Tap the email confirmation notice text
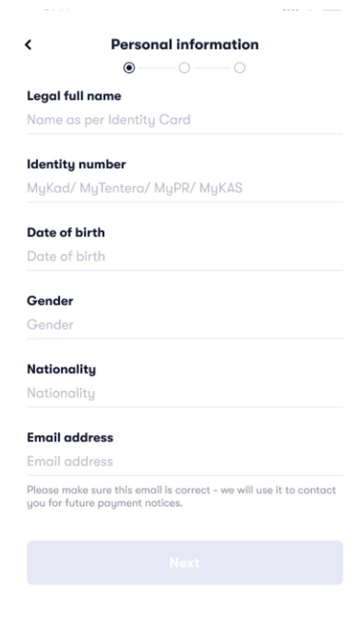 (x=181, y=496)
